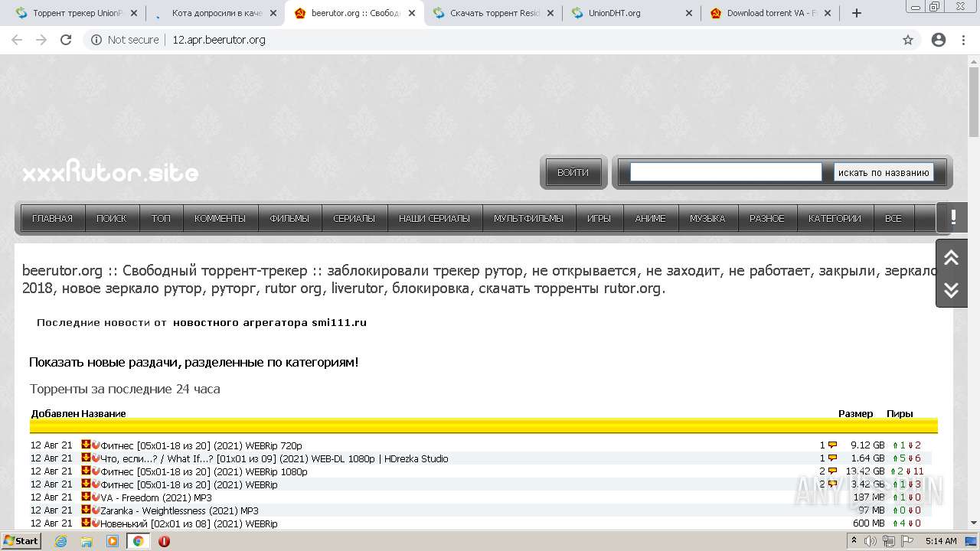Click the Action Center flag tray icon
Image resolution: width=980 pixels, height=551 pixels.
(x=906, y=541)
